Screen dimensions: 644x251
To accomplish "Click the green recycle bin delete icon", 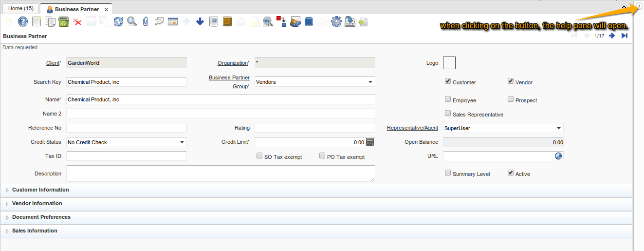I will click(x=63, y=21).
